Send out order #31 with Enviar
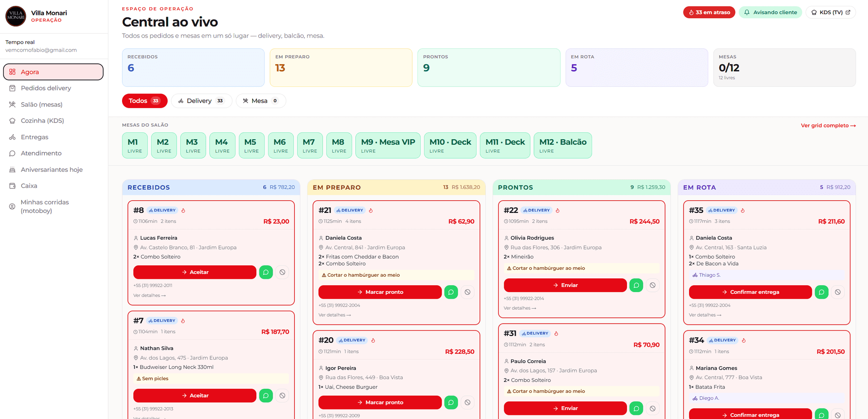This screenshot has width=868, height=419. pos(565,408)
